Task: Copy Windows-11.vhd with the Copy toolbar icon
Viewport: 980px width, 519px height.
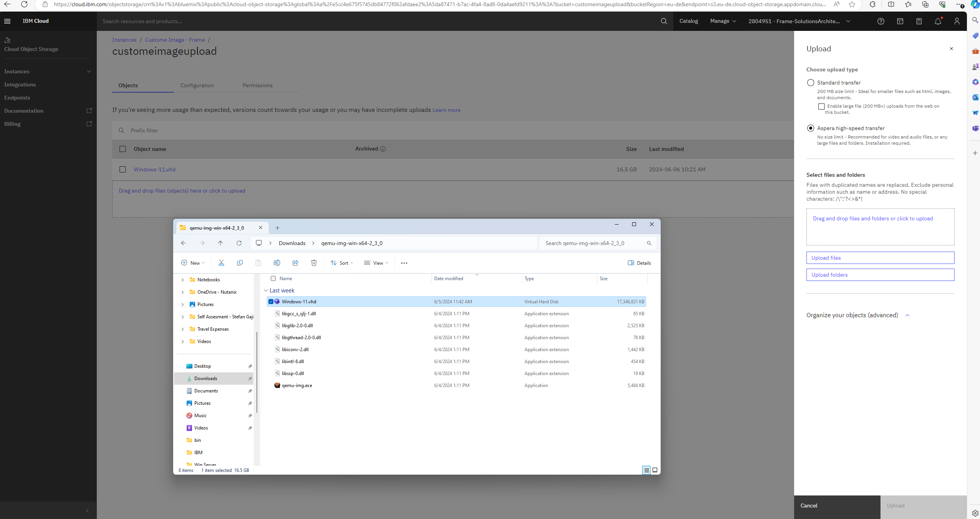Action: (240, 263)
